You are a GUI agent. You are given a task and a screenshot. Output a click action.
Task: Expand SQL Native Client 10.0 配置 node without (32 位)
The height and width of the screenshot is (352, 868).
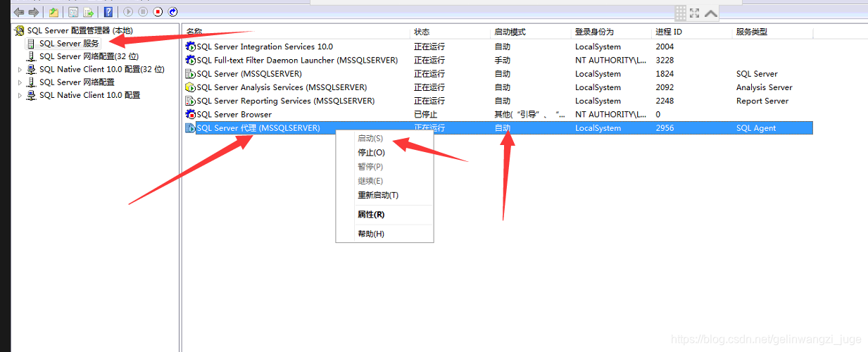(20, 95)
